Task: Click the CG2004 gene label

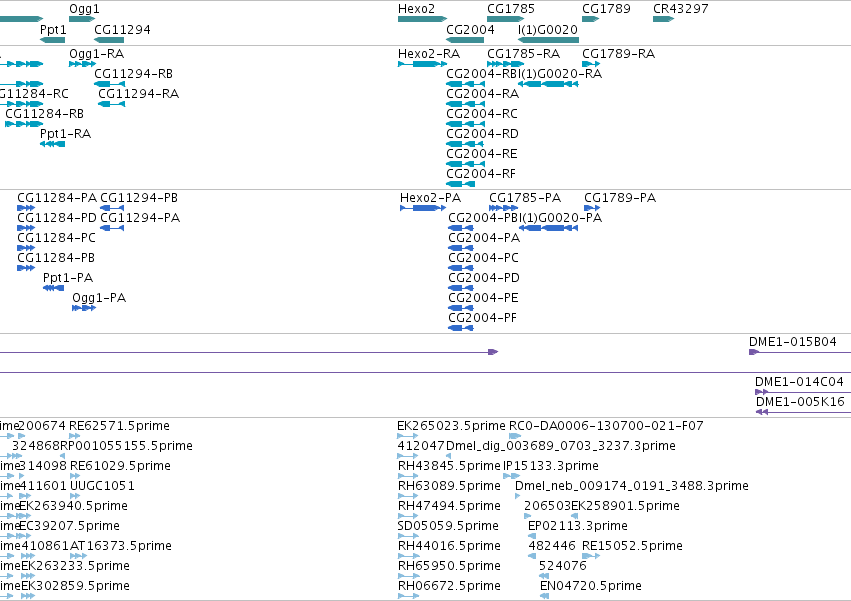Action: [470, 29]
